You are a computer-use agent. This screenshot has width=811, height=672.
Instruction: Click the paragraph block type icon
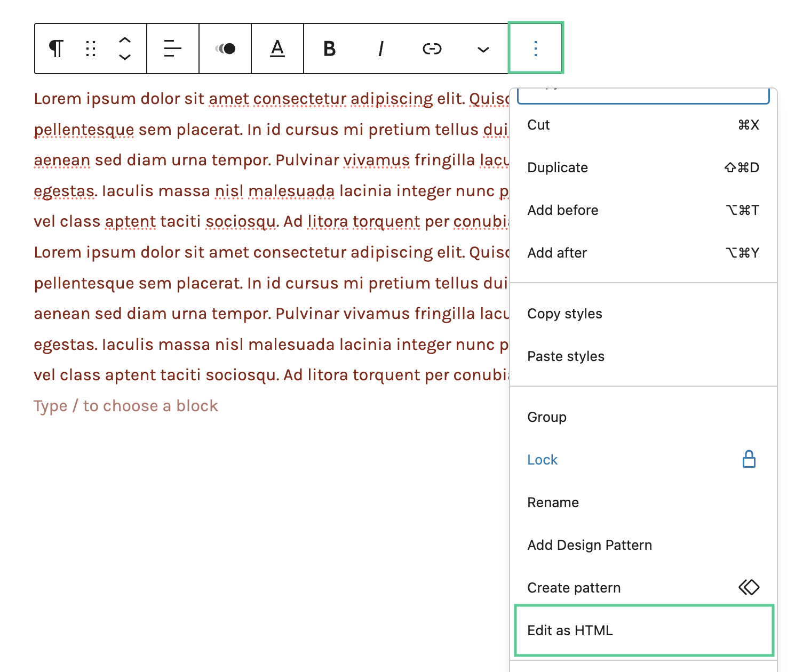pyautogui.click(x=57, y=49)
